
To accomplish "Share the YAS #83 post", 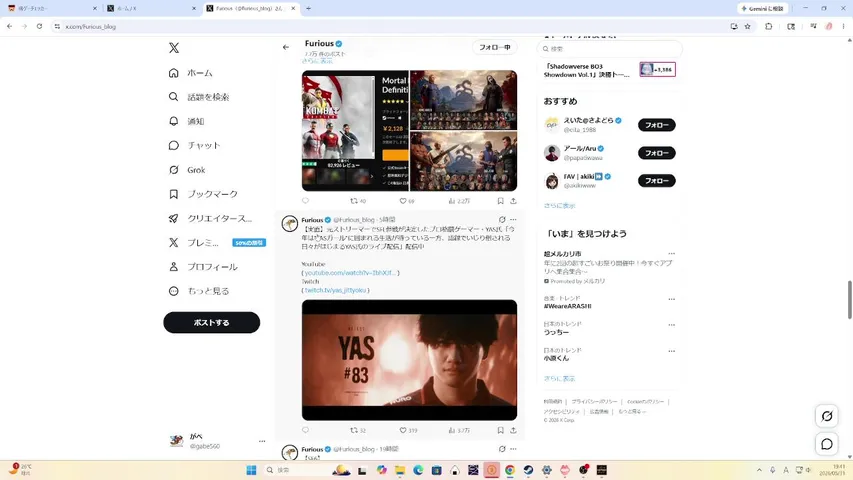I will pyautogui.click(x=513, y=430).
